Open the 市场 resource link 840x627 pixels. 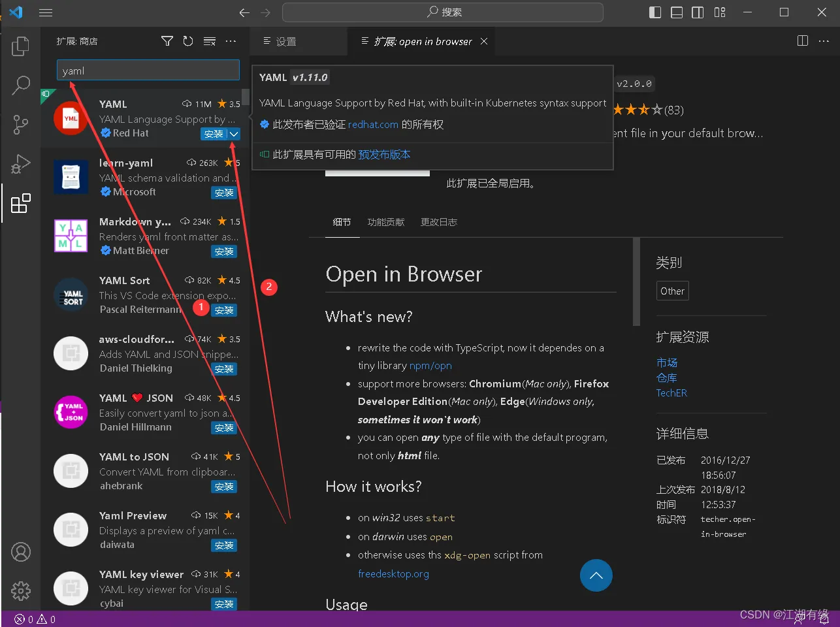[x=667, y=362]
